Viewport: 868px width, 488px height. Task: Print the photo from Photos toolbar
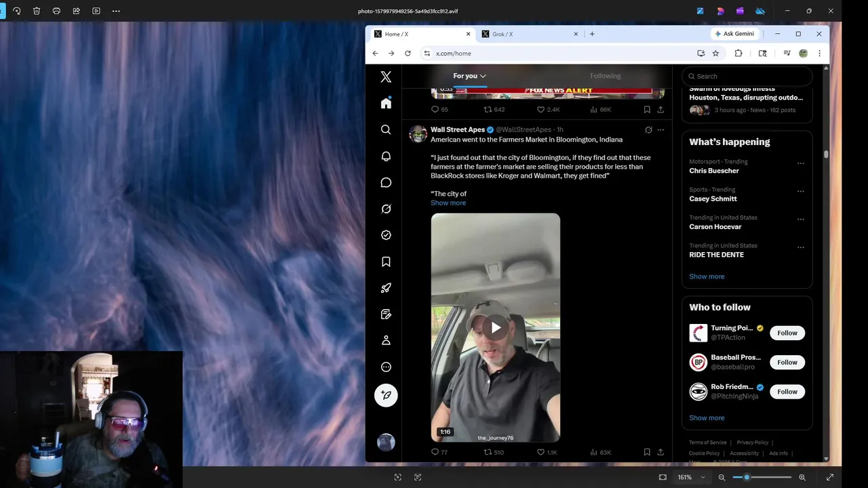click(56, 11)
